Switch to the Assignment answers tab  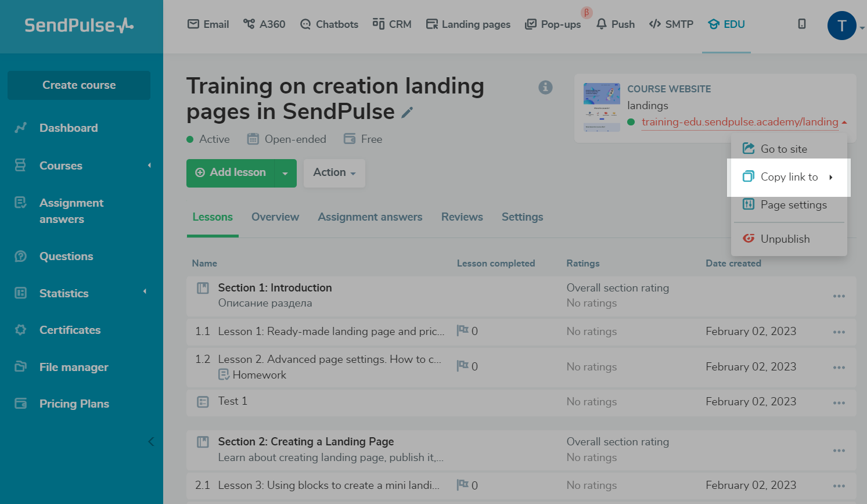[x=370, y=217]
